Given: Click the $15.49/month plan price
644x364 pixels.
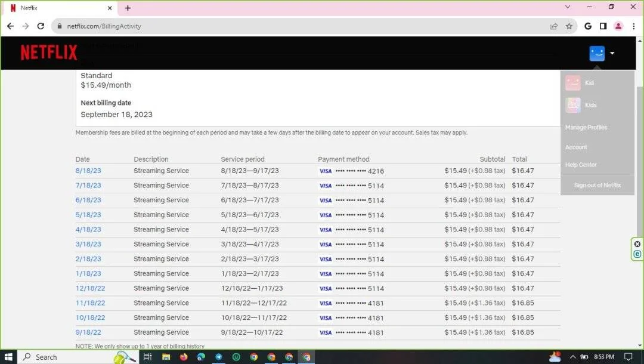Looking at the screenshot, I should point(106,85).
